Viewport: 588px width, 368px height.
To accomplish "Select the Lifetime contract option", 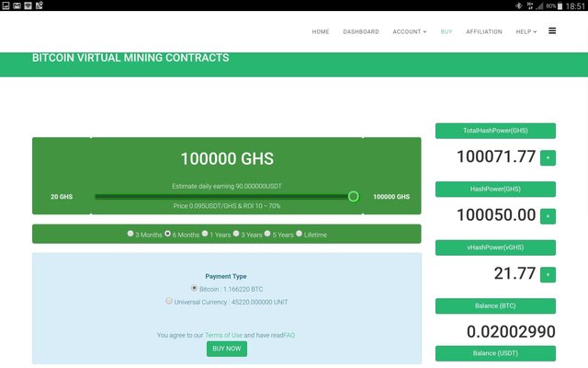I will pyautogui.click(x=299, y=234).
